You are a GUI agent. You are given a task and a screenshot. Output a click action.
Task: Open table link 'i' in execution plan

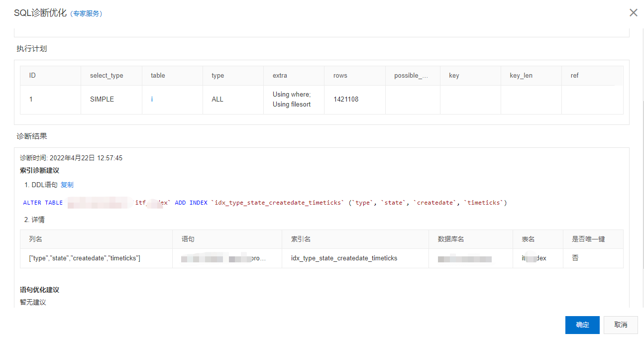[152, 100]
